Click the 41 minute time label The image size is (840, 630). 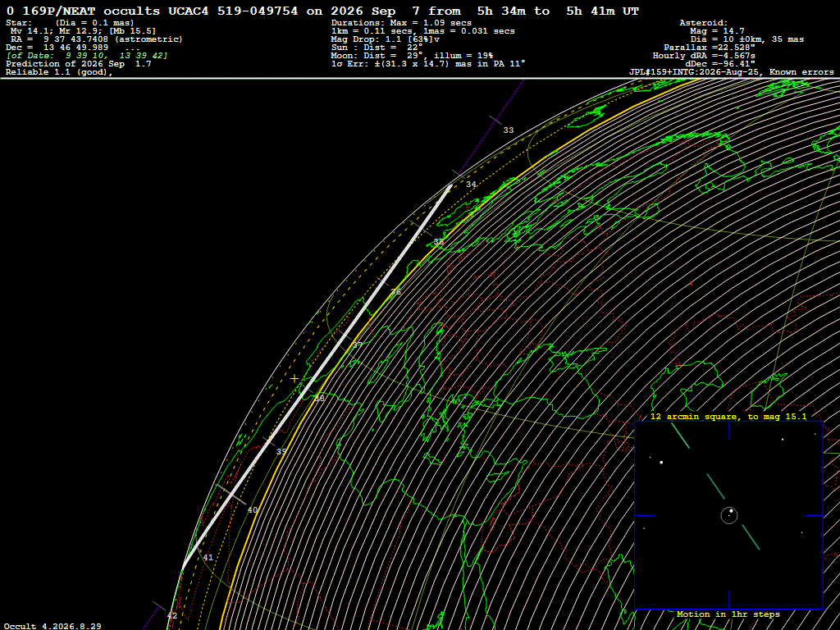point(208,558)
